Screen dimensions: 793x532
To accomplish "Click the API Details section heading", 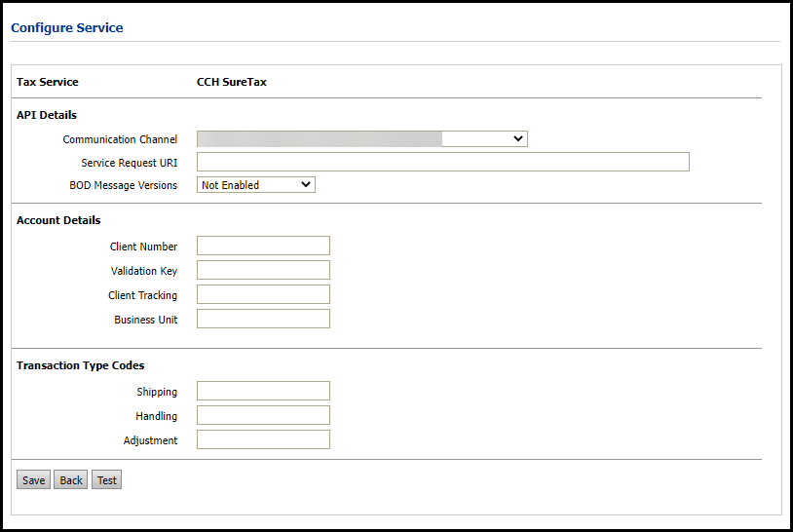I will [47, 115].
